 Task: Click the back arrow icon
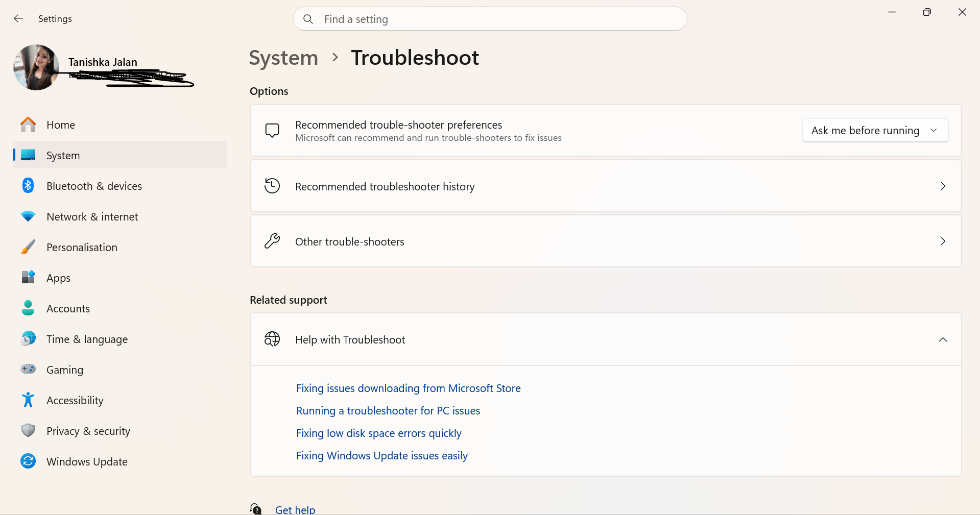coord(18,19)
